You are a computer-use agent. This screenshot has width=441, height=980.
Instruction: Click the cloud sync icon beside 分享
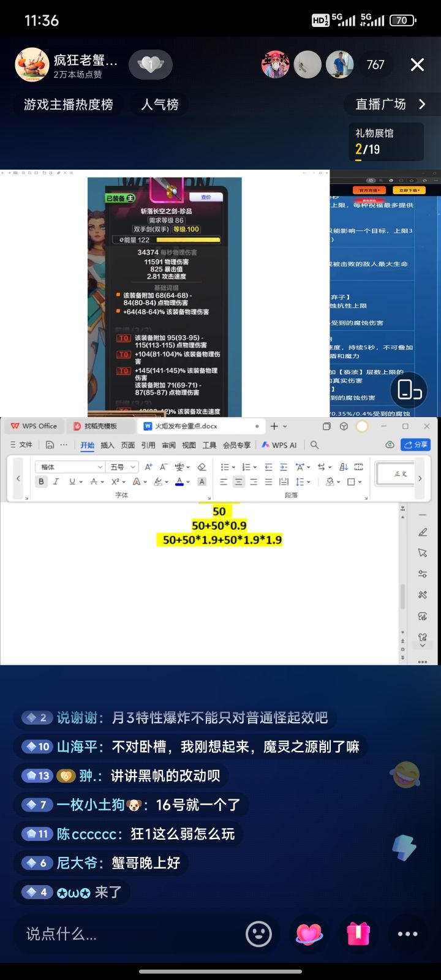390,445
